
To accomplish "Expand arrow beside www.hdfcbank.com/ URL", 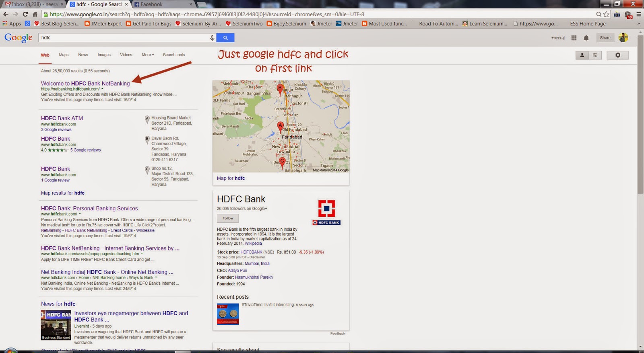I will [x=80, y=214].
